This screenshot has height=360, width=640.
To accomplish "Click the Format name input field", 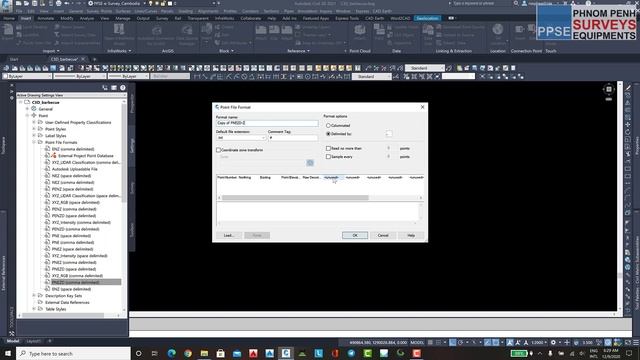I will pyautogui.click(x=267, y=122).
